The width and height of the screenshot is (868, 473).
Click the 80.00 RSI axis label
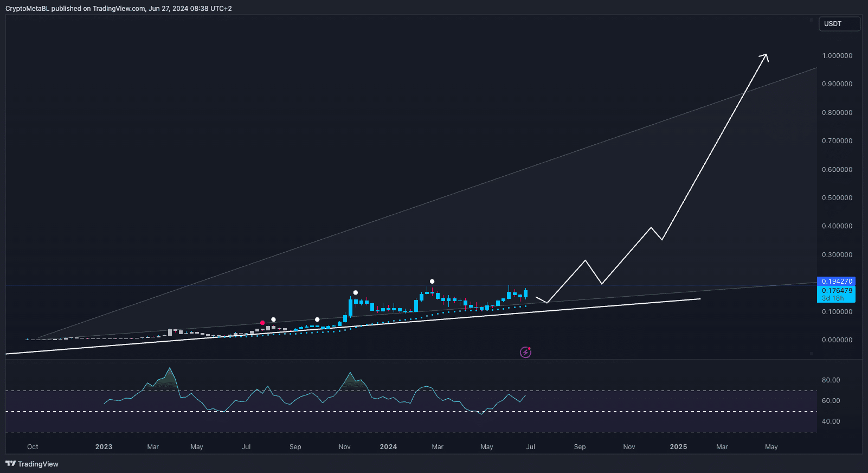[x=831, y=380]
